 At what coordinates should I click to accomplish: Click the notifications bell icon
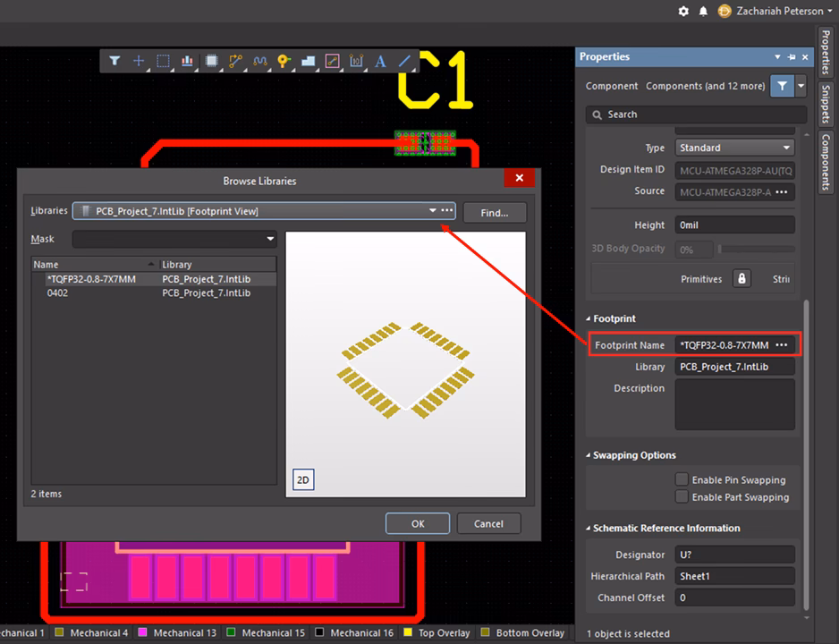(703, 11)
